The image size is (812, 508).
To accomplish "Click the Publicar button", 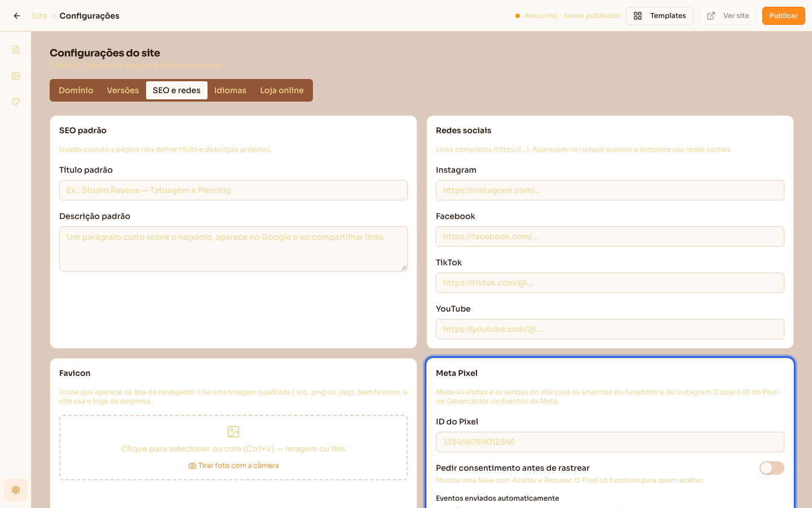I will point(784,16).
